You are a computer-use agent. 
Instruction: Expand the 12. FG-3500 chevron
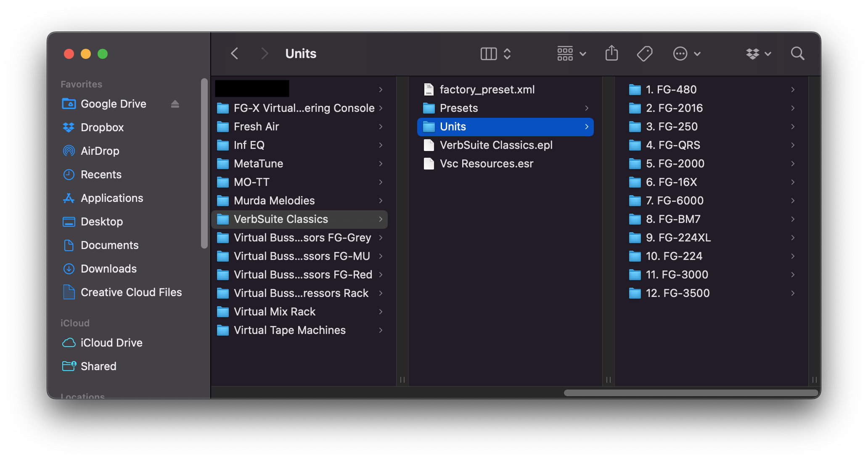point(793,293)
